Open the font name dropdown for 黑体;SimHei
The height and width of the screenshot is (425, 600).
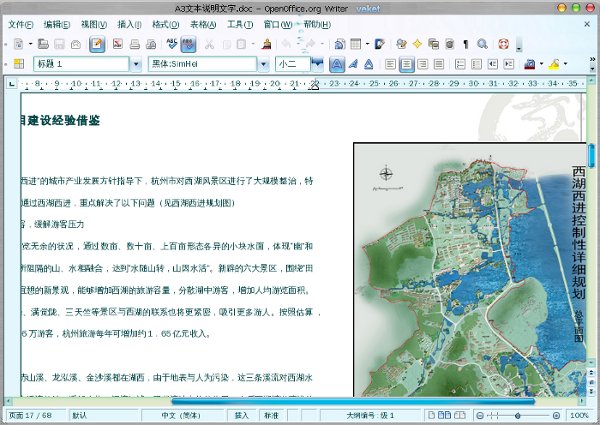262,64
